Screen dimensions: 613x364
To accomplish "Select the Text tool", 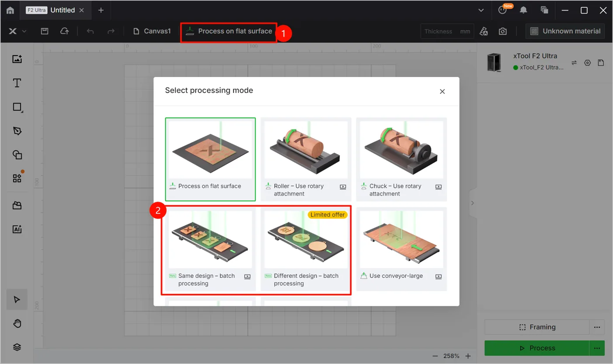I will [x=17, y=83].
